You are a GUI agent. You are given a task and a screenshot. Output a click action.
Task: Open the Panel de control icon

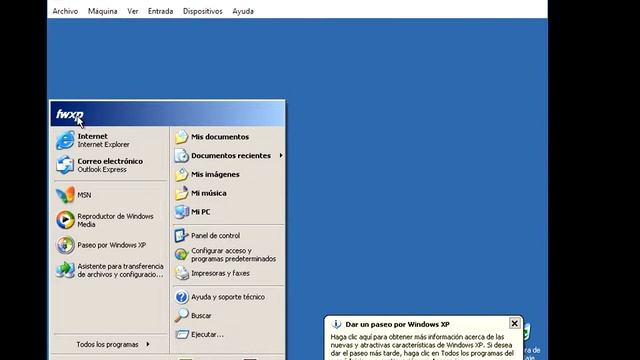(182, 236)
